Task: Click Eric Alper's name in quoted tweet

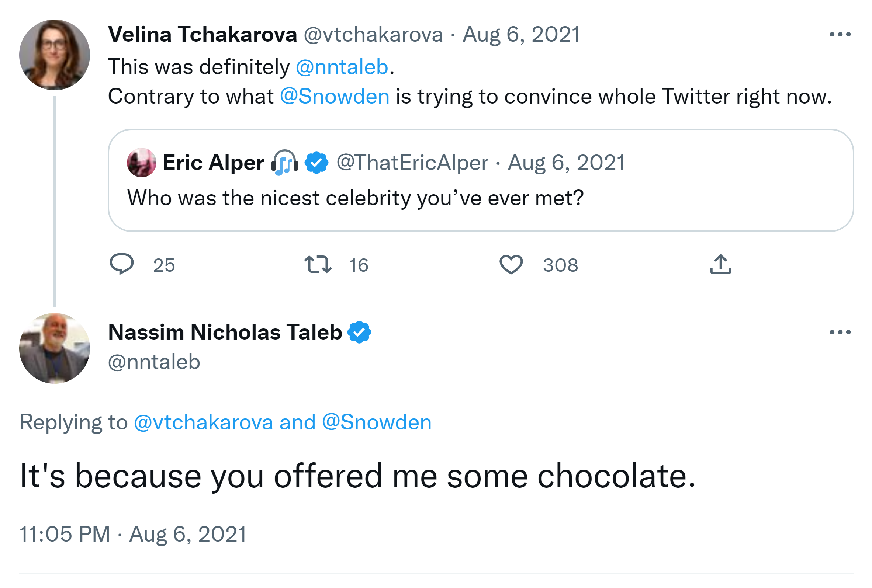Action: tap(213, 163)
